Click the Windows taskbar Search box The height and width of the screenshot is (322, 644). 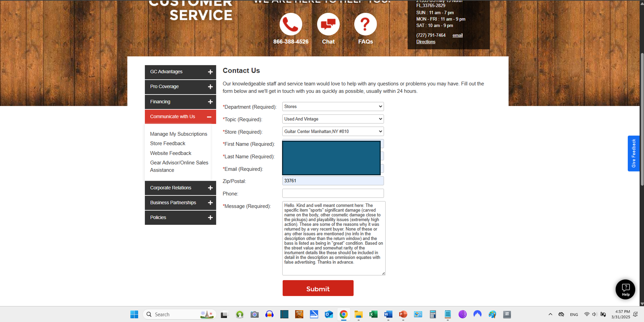point(179,314)
